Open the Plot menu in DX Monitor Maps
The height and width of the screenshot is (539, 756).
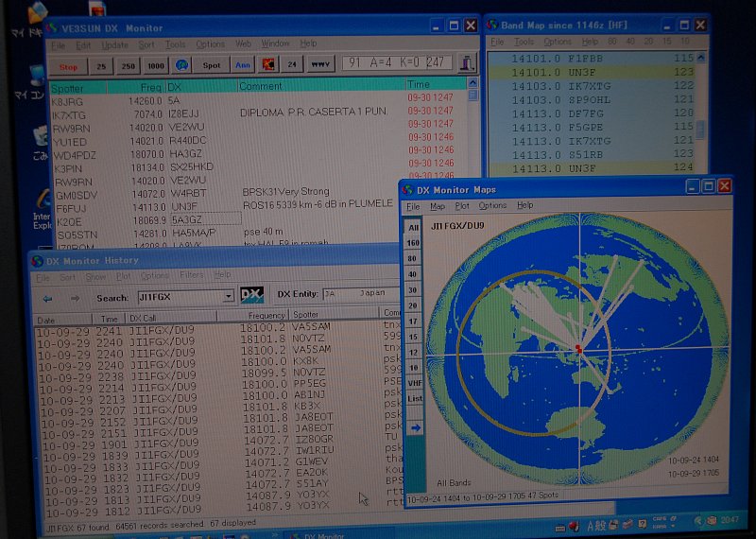(x=462, y=206)
